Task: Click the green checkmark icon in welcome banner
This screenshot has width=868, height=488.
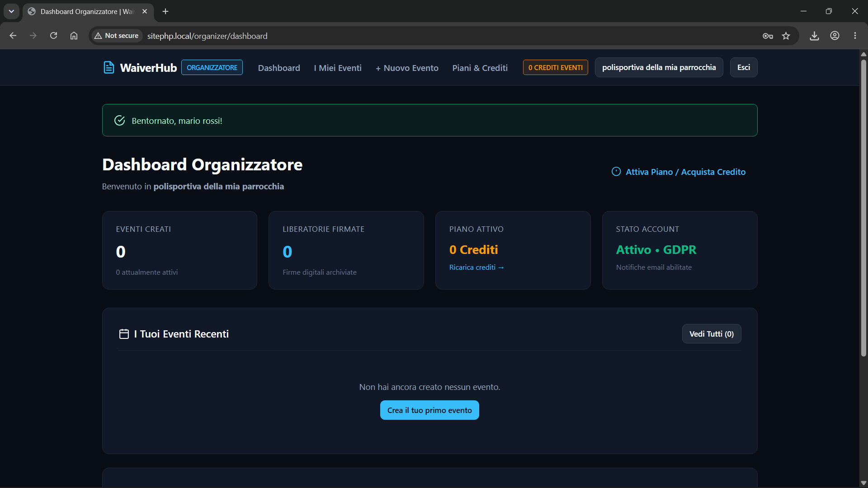Action: tap(119, 120)
